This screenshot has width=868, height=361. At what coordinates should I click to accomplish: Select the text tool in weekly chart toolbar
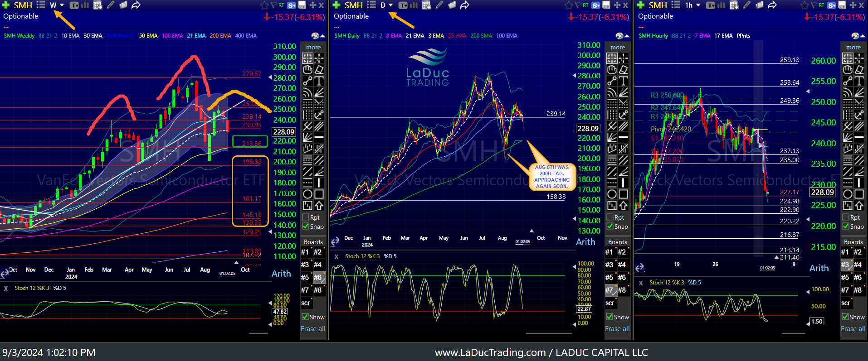(x=319, y=81)
